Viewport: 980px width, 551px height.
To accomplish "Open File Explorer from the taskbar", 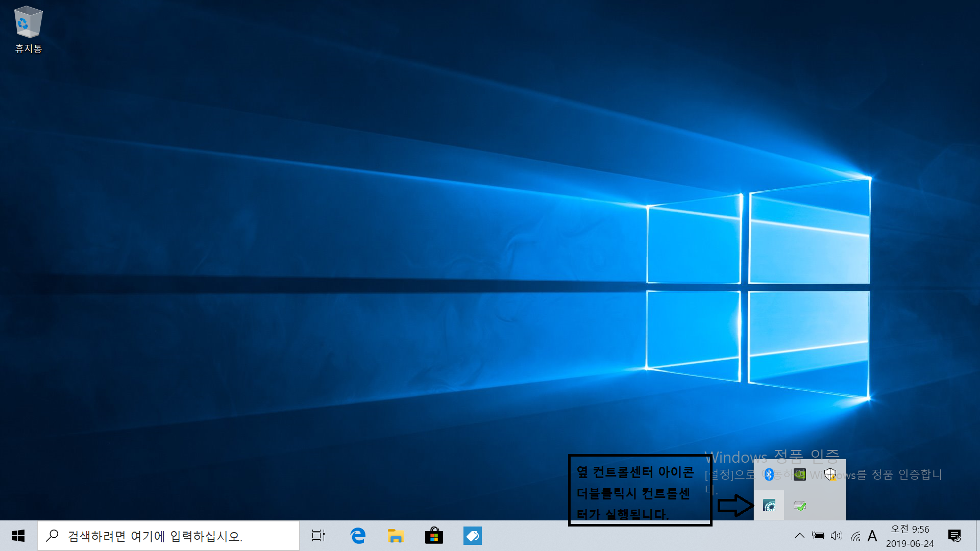I will click(396, 536).
